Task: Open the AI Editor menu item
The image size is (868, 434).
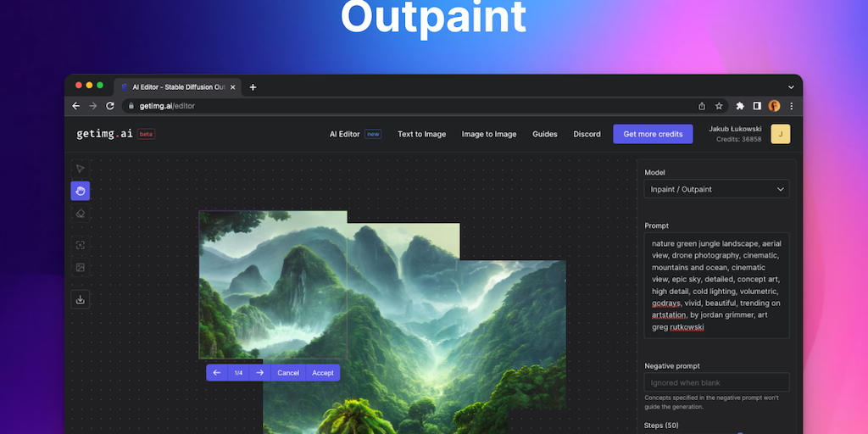Action: coord(344,134)
